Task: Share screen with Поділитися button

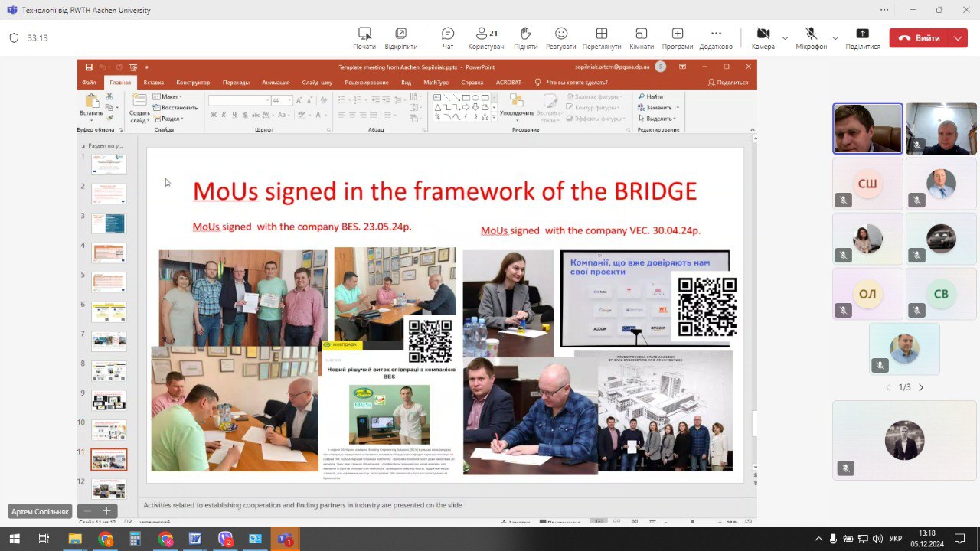Action: [x=863, y=37]
